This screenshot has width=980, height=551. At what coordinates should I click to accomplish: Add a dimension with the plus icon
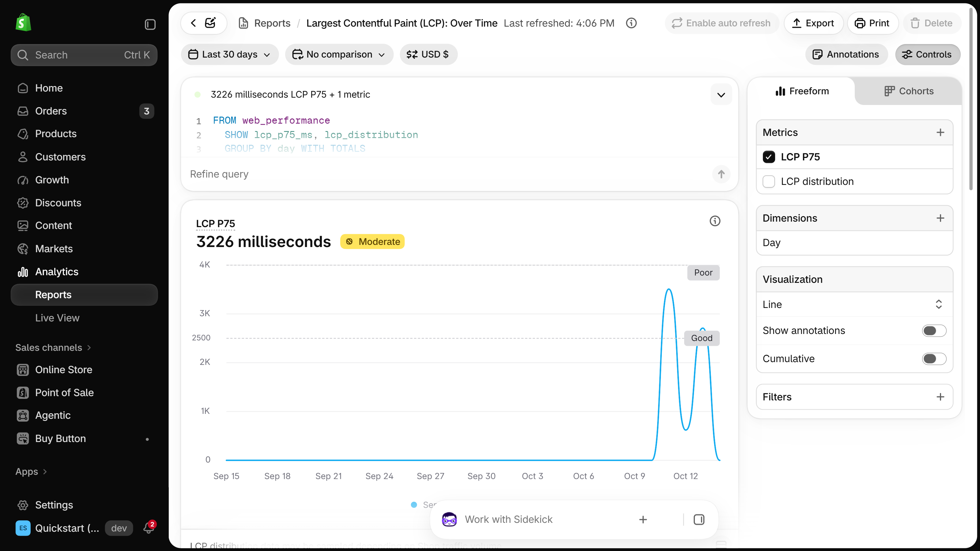pyautogui.click(x=940, y=218)
